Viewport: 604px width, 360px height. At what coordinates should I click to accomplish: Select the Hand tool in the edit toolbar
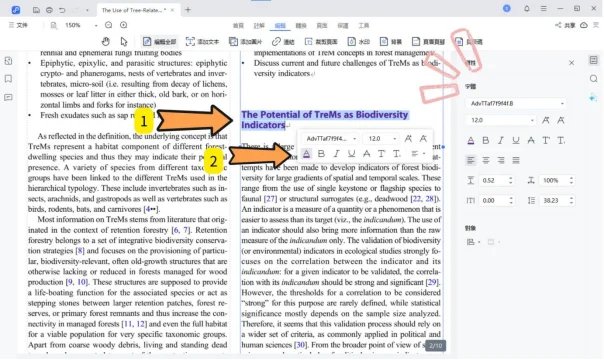106,41
